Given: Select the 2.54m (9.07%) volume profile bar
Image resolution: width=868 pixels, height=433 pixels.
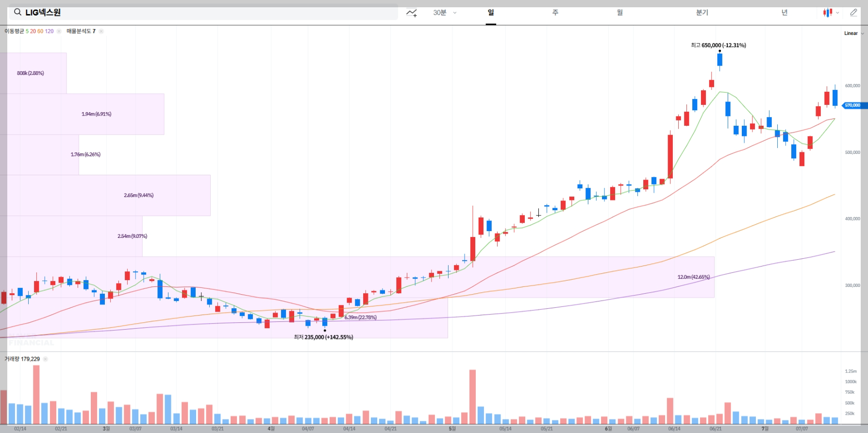Looking at the screenshot, I should click(x=71, y=236).
